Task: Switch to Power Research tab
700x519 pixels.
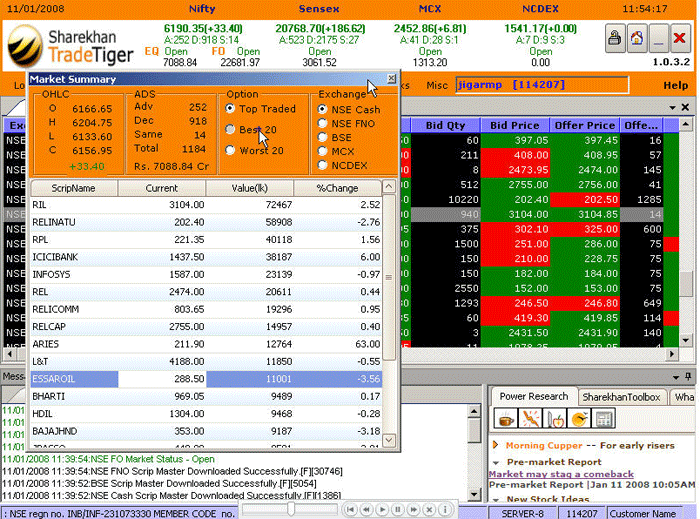Action: (x=533, y=396)
